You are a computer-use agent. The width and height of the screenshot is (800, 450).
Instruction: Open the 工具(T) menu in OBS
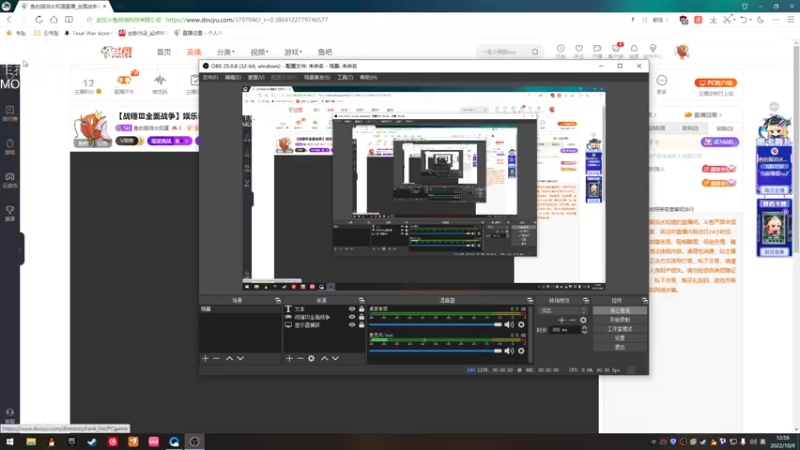coord(345,78)
